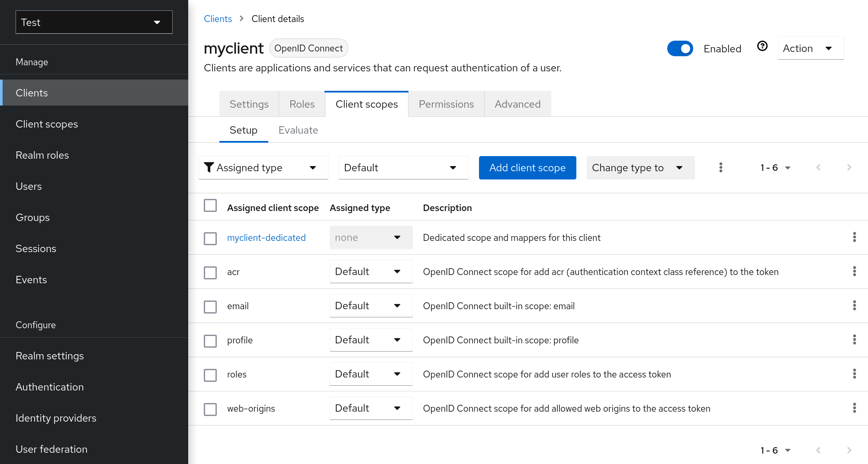Open the Test realm selector dropdown
This screenshot has height=464, width=868.
[94, 22]
